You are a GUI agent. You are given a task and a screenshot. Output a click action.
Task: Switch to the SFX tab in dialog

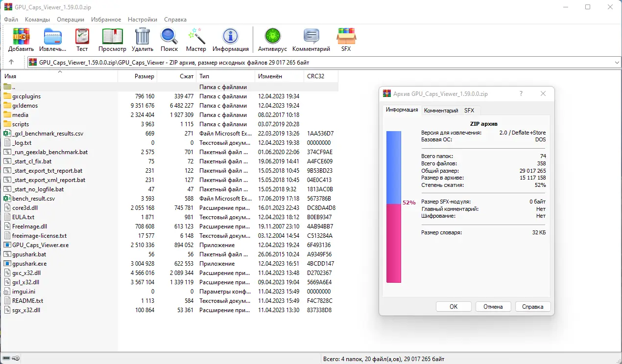coord(469,111)
